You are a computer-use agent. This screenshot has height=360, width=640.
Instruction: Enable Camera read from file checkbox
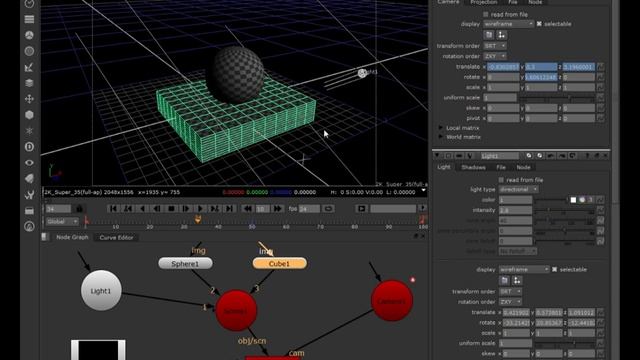coord(486,14)
